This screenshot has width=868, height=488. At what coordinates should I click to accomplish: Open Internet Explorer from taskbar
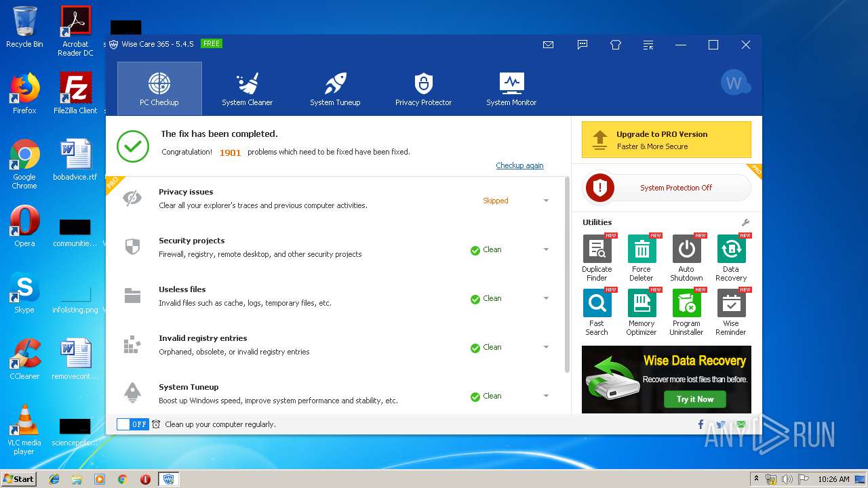tap(54, 479)
